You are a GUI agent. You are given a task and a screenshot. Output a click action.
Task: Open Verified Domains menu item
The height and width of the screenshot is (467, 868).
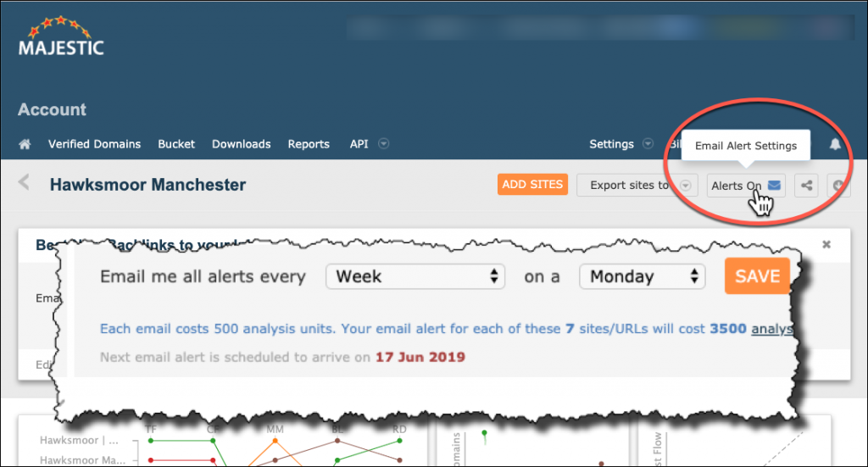click(94, 144)
